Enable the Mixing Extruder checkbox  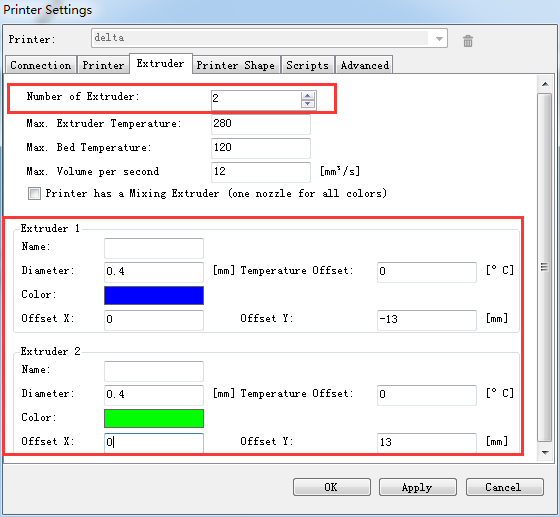34,194
